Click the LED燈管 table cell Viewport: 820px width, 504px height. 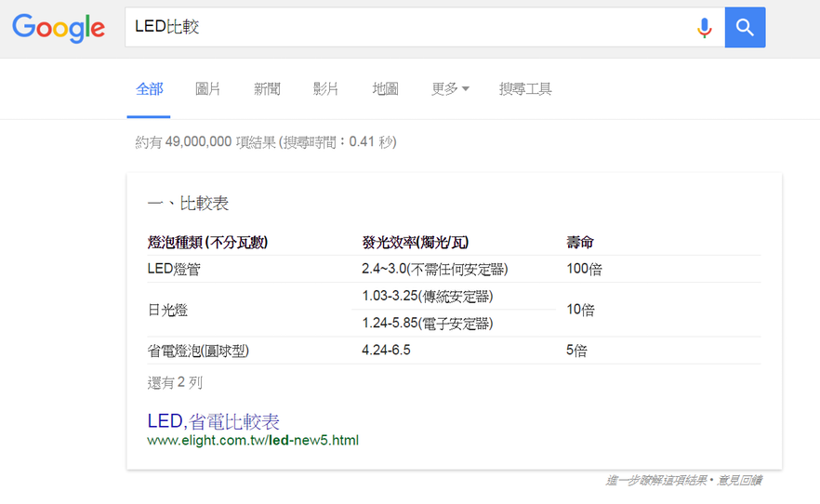tap(174, 270)
